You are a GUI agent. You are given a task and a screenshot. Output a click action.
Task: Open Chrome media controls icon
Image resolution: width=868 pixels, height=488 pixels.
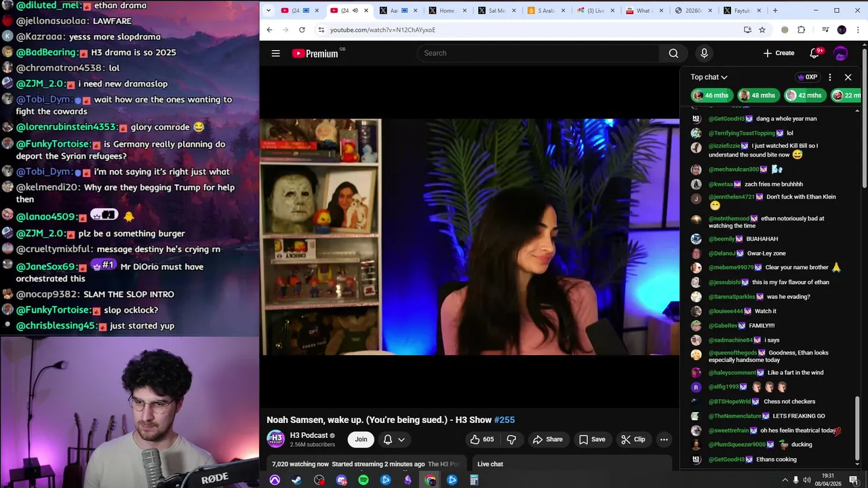[x=825, y=30]
